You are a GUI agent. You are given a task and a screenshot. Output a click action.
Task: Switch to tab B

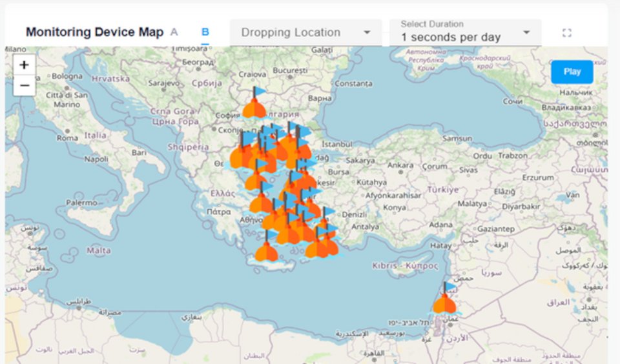pyautogui.click(x=205, y=32)
